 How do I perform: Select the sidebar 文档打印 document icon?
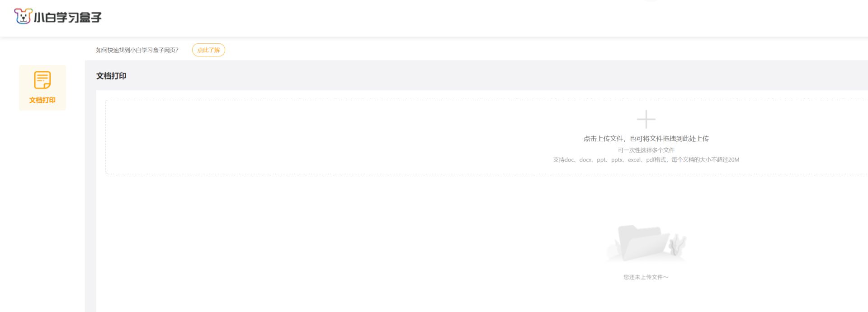pyautogui.click(x=42, y=80)
